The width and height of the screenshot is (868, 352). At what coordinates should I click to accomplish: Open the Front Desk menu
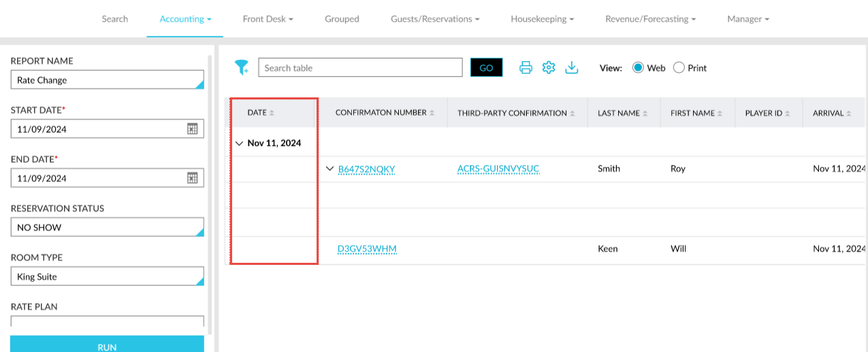[x=268, y=19]
